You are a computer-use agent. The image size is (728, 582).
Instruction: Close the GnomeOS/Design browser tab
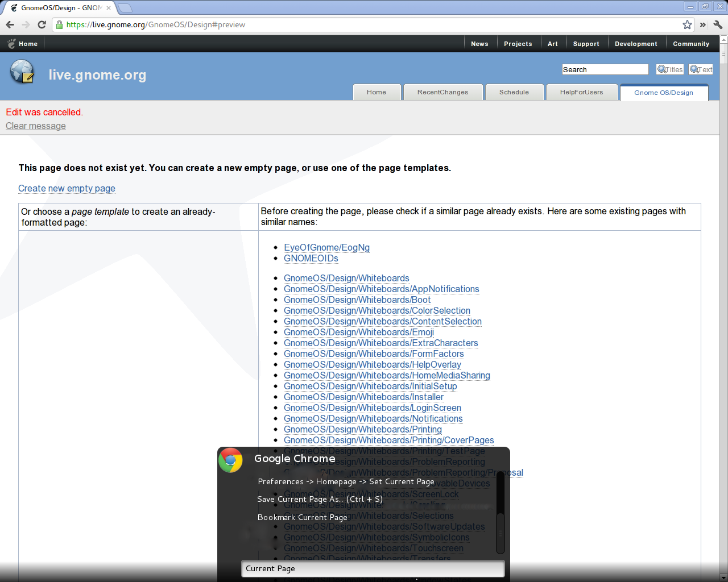pos(109,8)
